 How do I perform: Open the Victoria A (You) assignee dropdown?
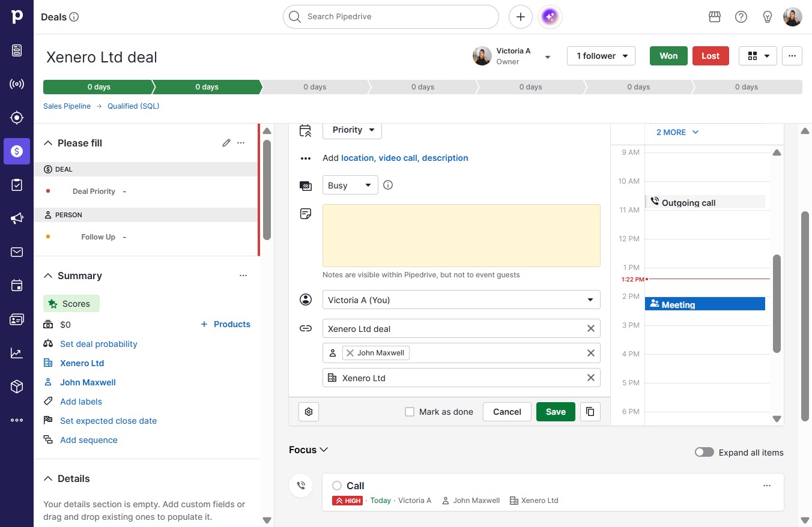[x=461, y=300]
